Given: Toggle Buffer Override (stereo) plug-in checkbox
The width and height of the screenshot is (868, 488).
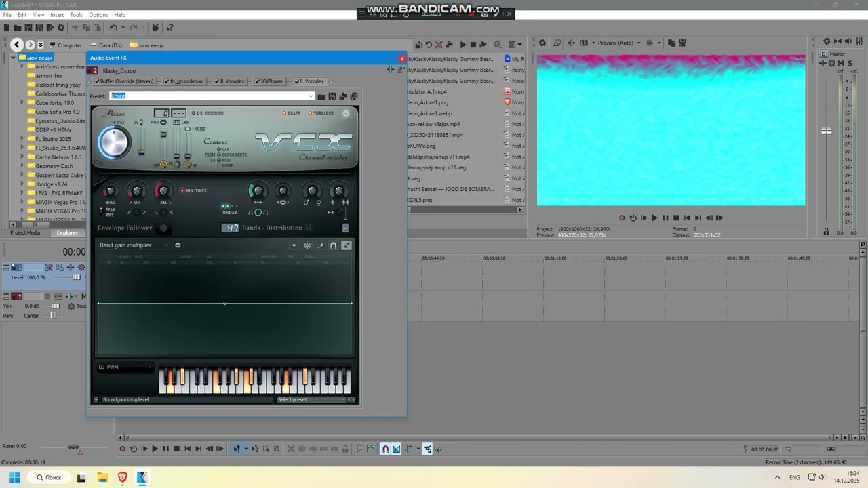Looking at the screenshot, I should [97, 81].
